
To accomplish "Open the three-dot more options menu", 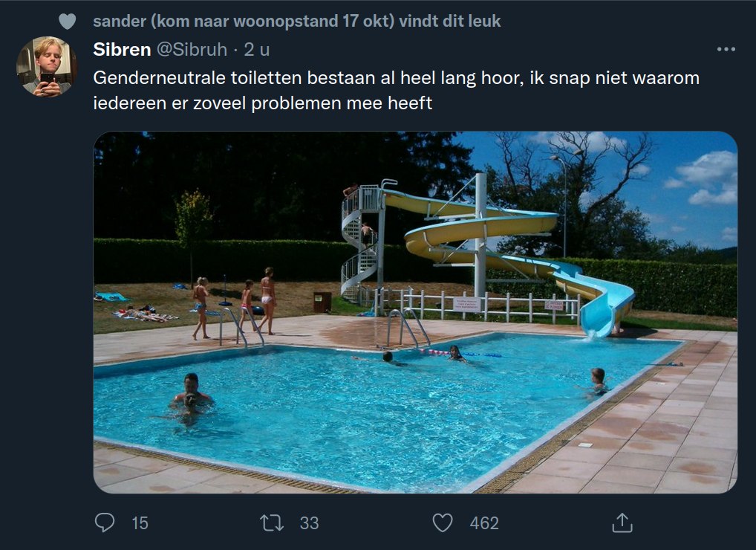I will pos(726,49).
